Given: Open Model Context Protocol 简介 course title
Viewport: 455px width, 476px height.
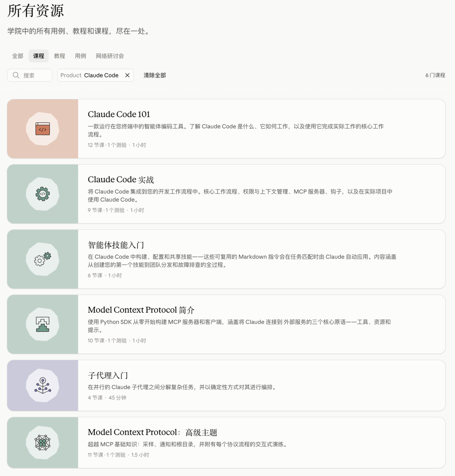Looking at the screenshot, I should [x=141, y=310].
